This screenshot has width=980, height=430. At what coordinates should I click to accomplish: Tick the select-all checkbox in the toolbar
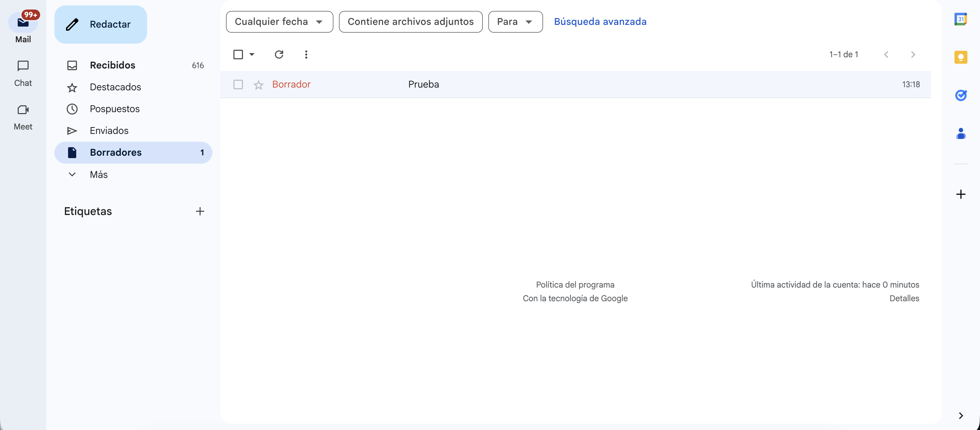click(238, 55)
